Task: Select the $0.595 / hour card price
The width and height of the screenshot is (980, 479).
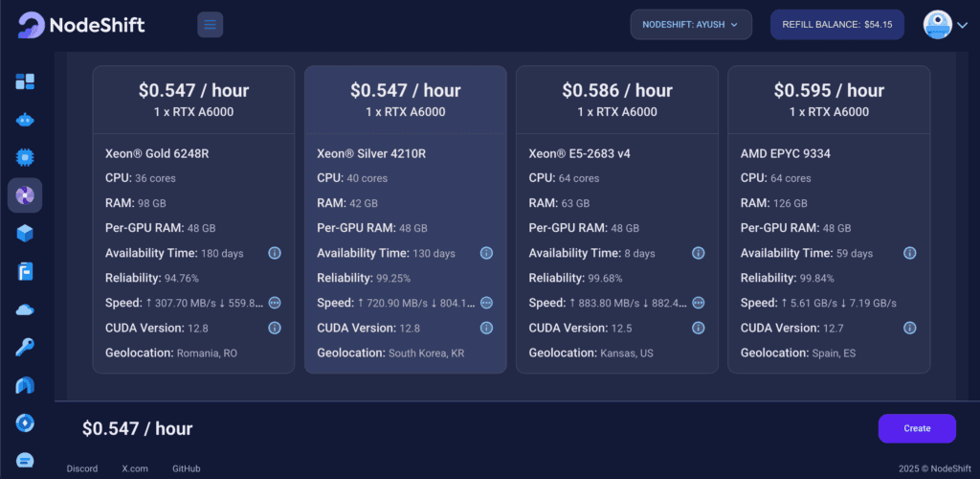Action: click(829, 91)
